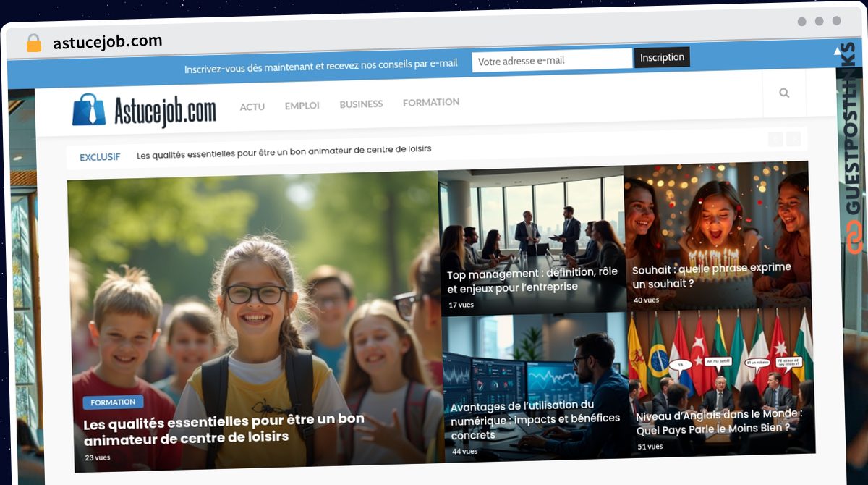Open Avantages de l'utilisation du numérique article

pos(535,420)
